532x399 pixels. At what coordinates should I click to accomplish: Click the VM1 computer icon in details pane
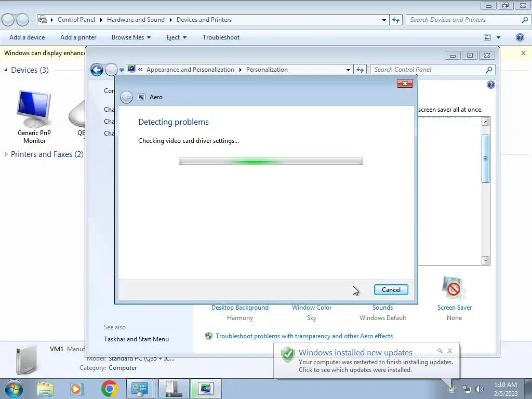coord(26,361)
